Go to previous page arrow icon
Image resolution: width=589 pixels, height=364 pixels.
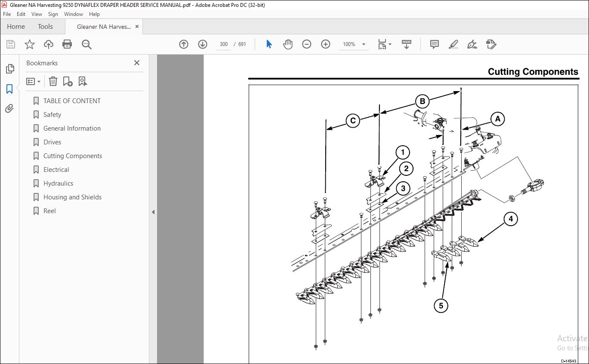coord(184,44)
